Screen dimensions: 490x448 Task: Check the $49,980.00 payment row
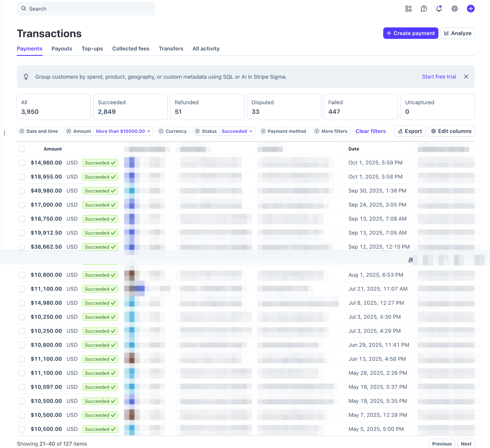(x=22, y=191)
